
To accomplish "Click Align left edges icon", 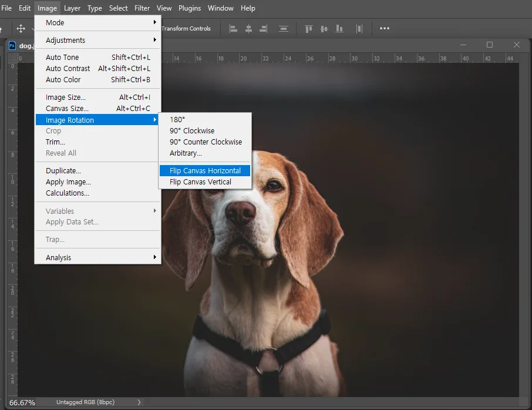I will [233, 29].
